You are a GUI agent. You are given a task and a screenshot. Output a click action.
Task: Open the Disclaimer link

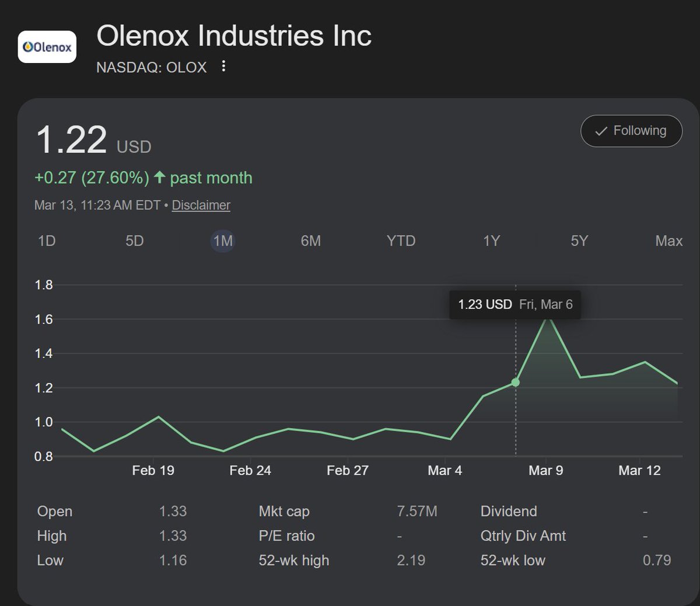201,205
